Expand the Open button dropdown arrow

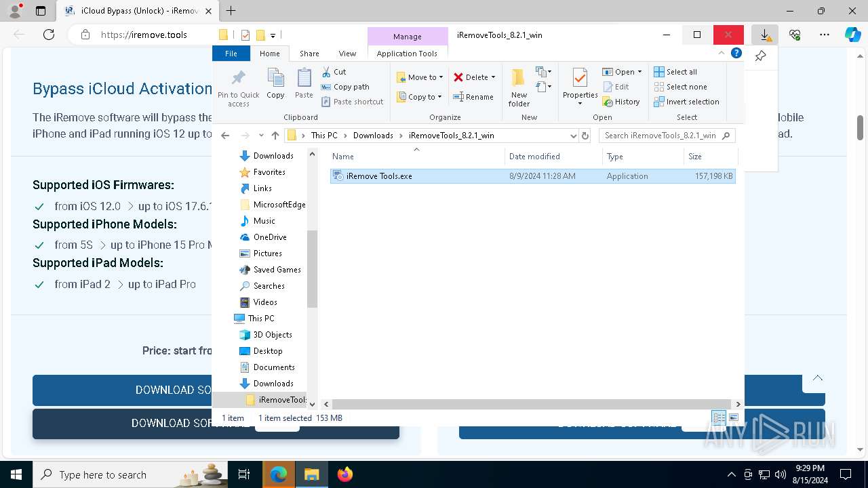click(639, 72)
